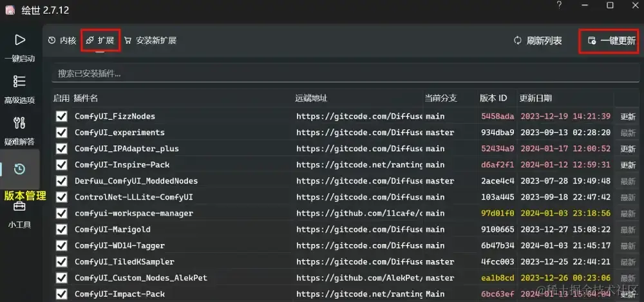Image resolution: width=644 pixels, height=302 pixels.
Task: Click master branch of ComfyUI_TiledKSampler
Action: 440,261
